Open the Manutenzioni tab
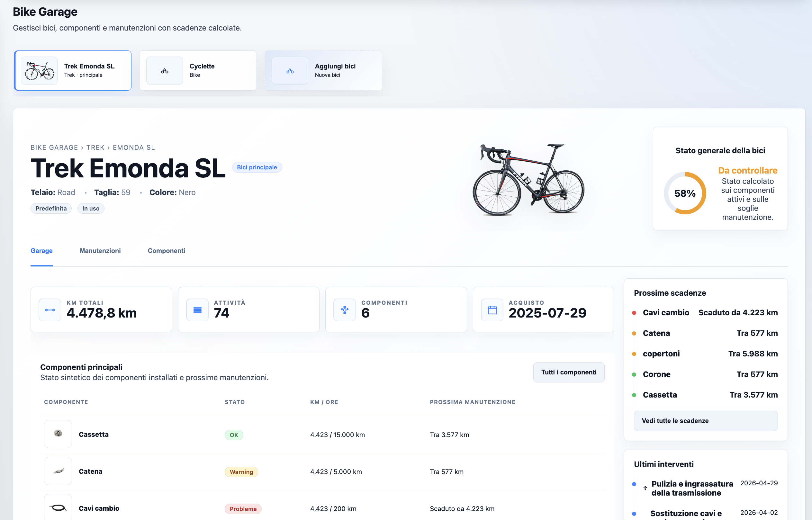The width and height of the screenshot is (812, 520). pyautogui.click(x=100, y=251)
